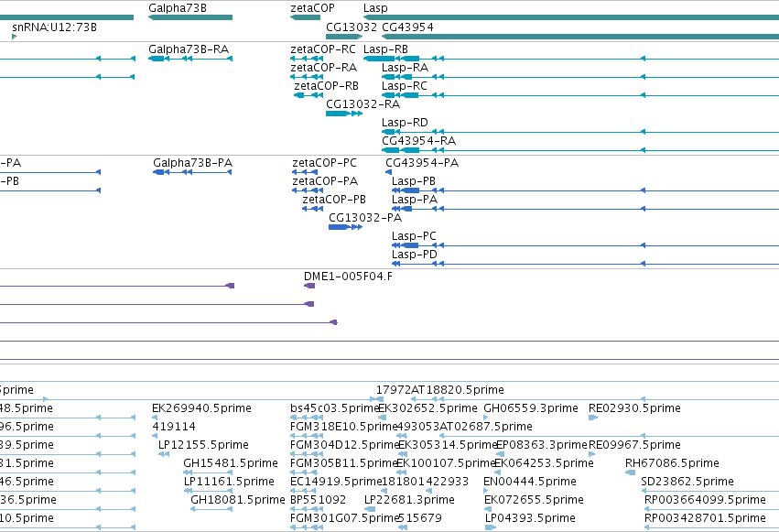779x532 pixels.
Task: Open the CG13032-RA transcript glyph
Action: pos(344,114)
